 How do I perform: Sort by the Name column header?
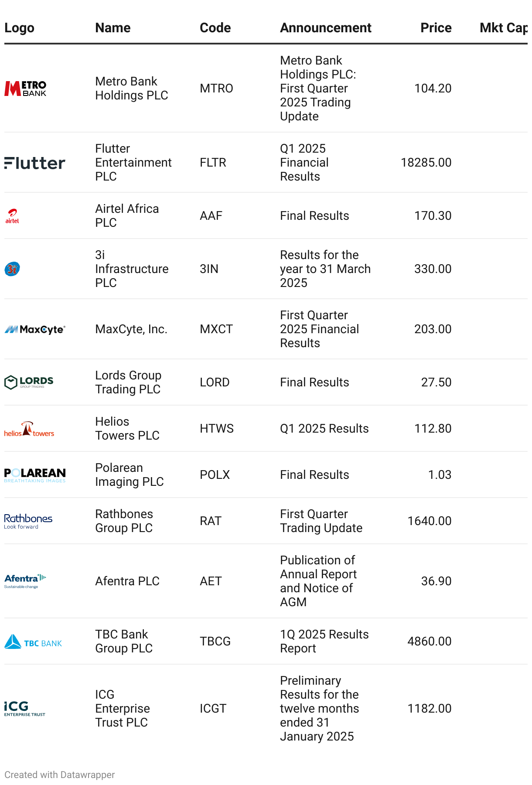coord(113,28)
